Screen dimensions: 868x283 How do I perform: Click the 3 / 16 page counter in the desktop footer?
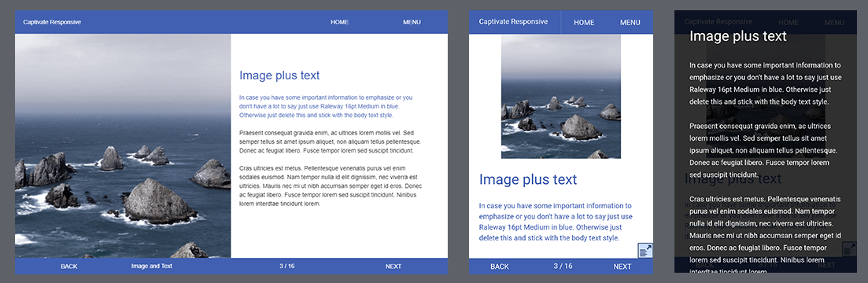286,266
